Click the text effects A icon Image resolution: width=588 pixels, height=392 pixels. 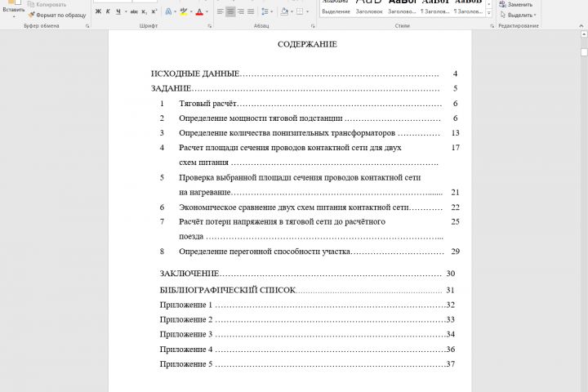pyautogui.click(x=168, y=11)
